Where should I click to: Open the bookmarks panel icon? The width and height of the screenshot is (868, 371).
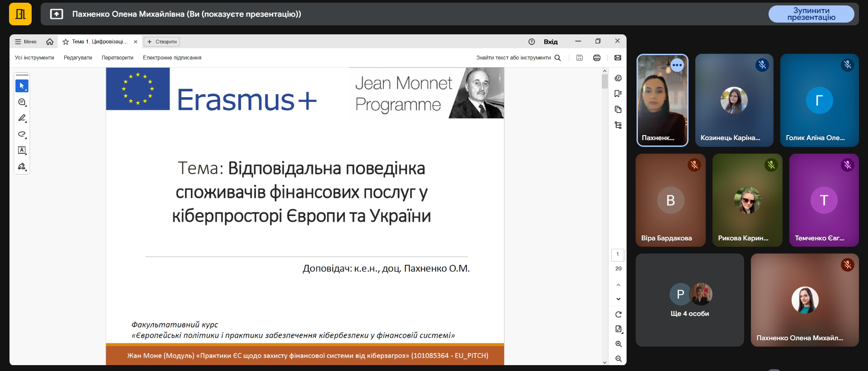(x=618, y=94)
